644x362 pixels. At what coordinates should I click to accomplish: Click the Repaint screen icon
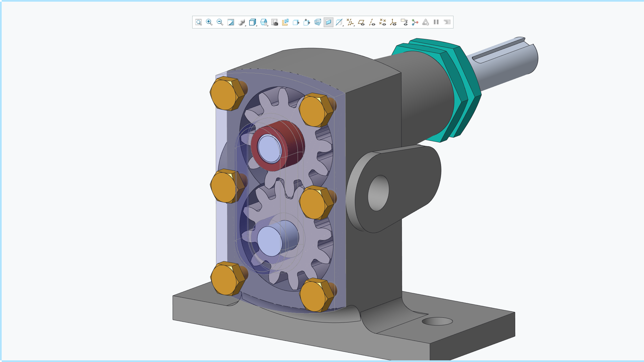230,22
